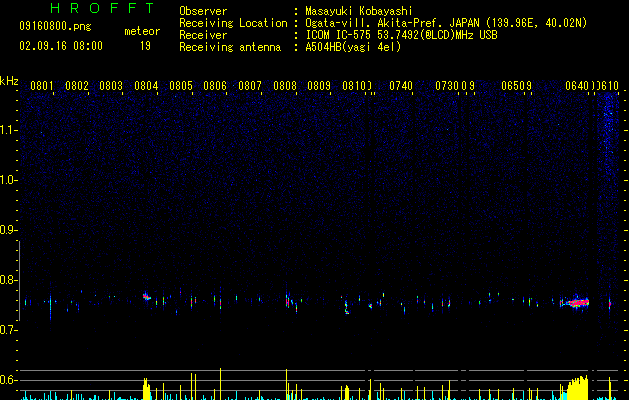This screenshot has height=400, width=629.
Task: Select the meteor count 19
Action: coord(145,46)
